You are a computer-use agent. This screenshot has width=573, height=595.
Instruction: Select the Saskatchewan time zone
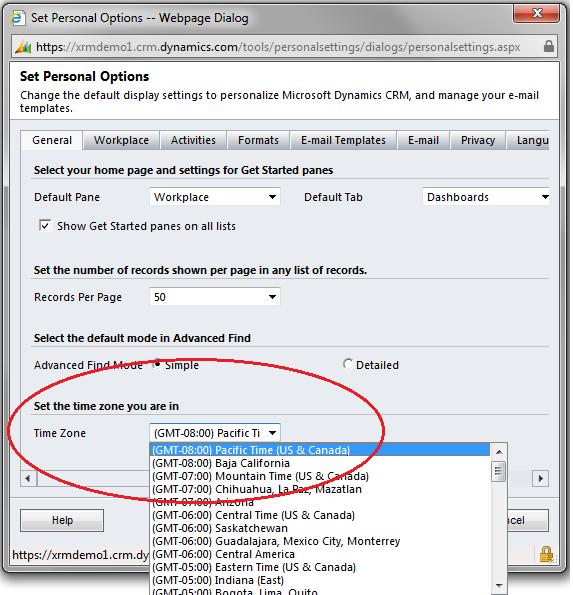(320, 528)
